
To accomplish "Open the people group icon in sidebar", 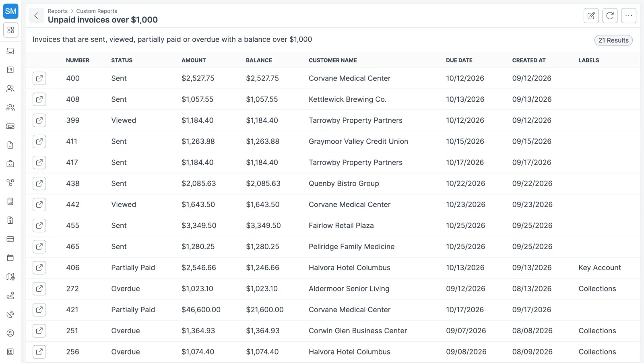I will point(10,107).
